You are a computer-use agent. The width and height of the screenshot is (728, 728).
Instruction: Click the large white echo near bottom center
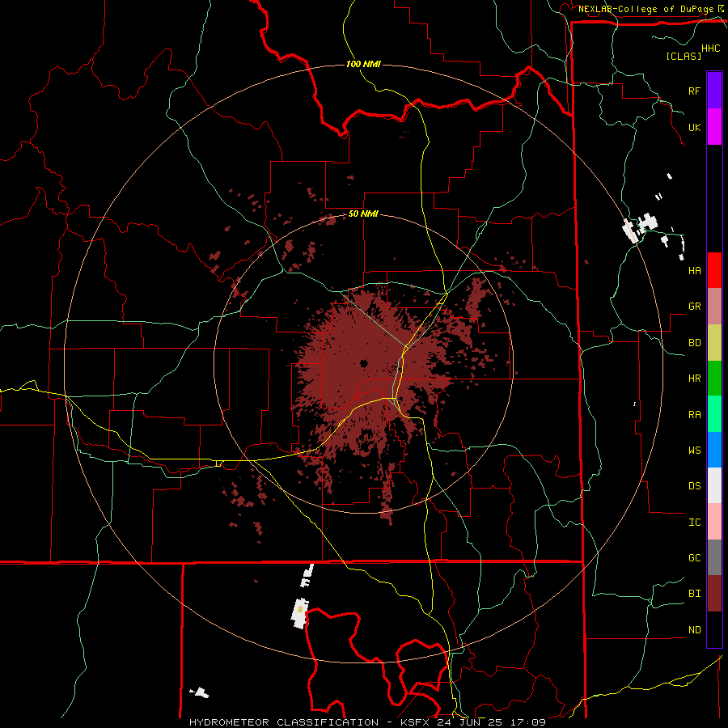[300, 613]
